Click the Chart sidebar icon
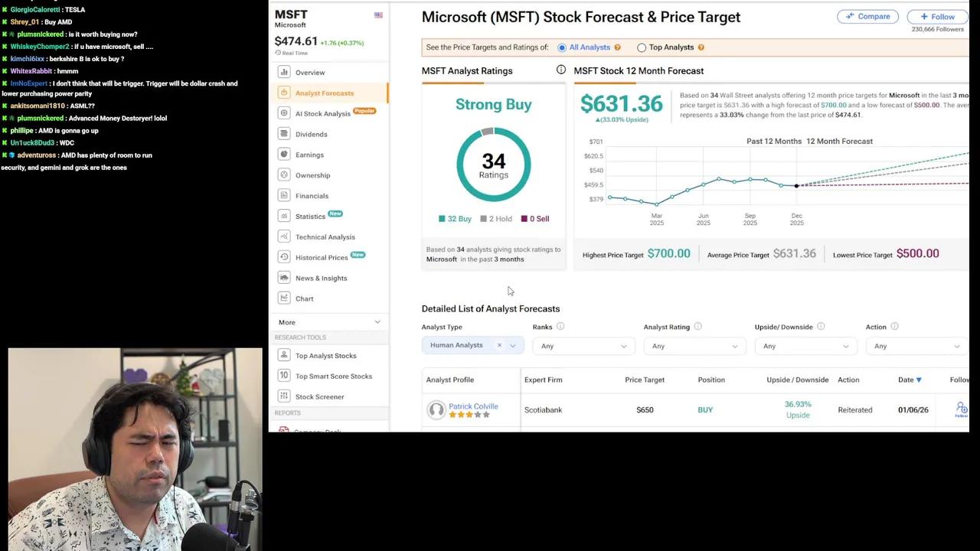 point(284,298)
